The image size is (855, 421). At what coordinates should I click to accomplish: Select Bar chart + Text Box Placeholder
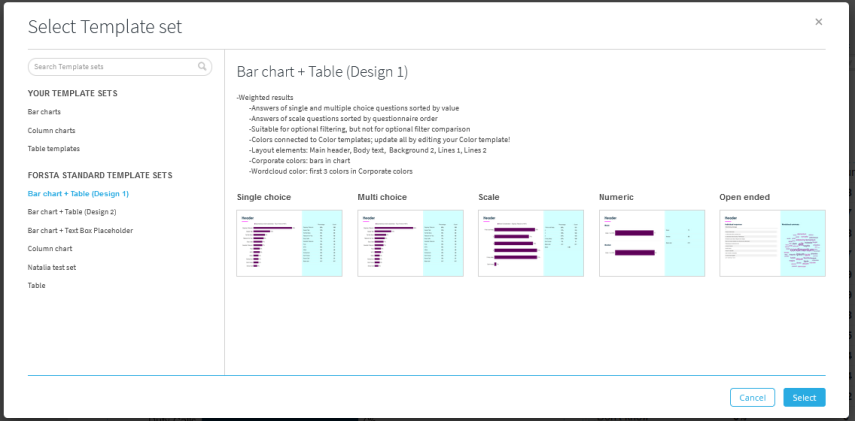point(81,230)
